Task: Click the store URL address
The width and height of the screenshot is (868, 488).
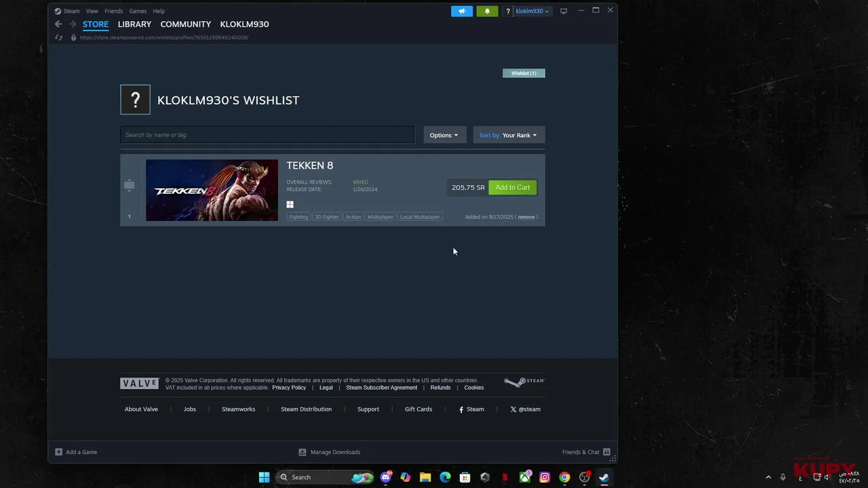Action: point(164,37)
